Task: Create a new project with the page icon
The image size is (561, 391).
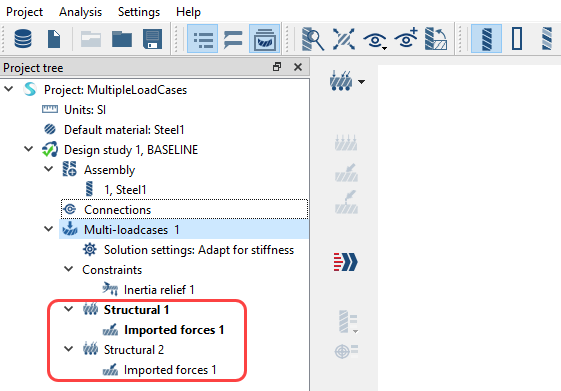Action: (x=54, y=39)
